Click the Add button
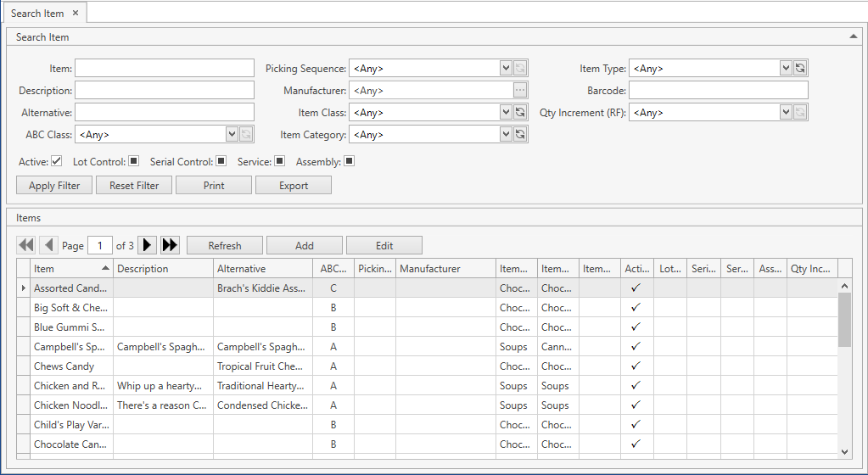 coord(305,245)
